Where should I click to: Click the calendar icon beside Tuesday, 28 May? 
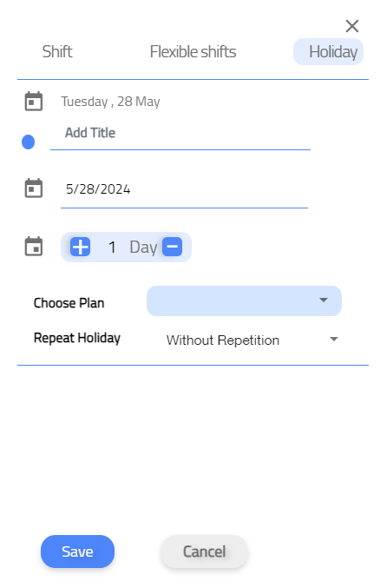tap(34, 102)
